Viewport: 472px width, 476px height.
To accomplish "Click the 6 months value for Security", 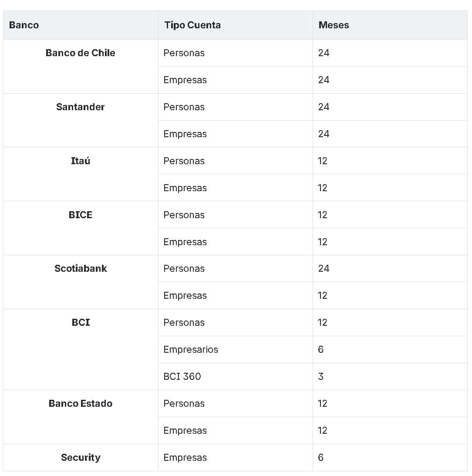I will click(x=321, y=458).
